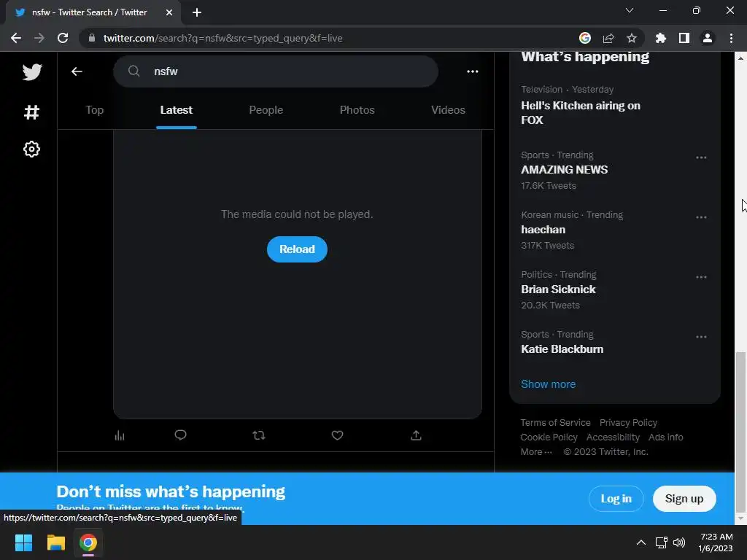Expand More footer links menu
The image size is (747, 560).
pyautogui.click(x=536, y=451)
